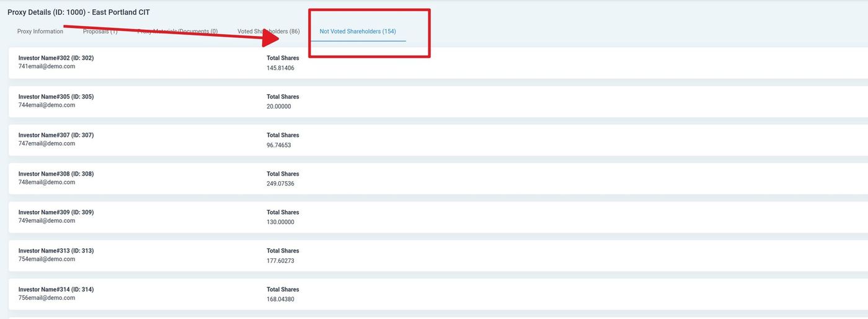
Task: Click Investor Name#308 (ID: 308)
Action: tap(56, 174)
